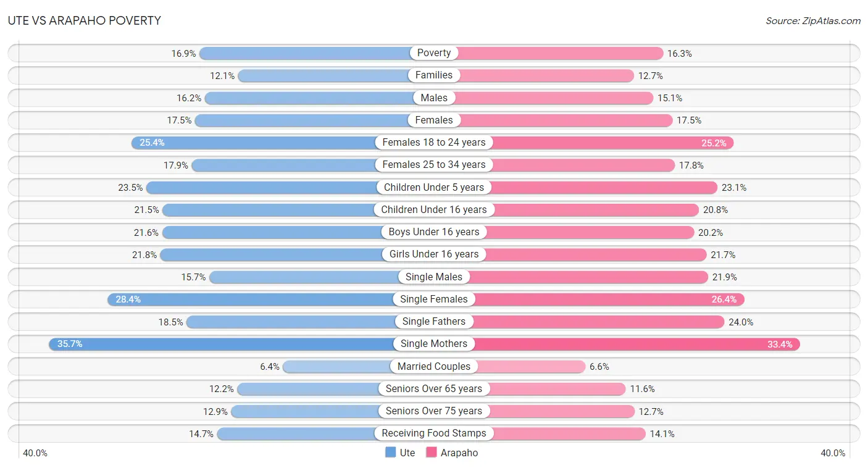Open the ZipAtlas.com source link
Screen dimensions: 868x468
(813, 21)
